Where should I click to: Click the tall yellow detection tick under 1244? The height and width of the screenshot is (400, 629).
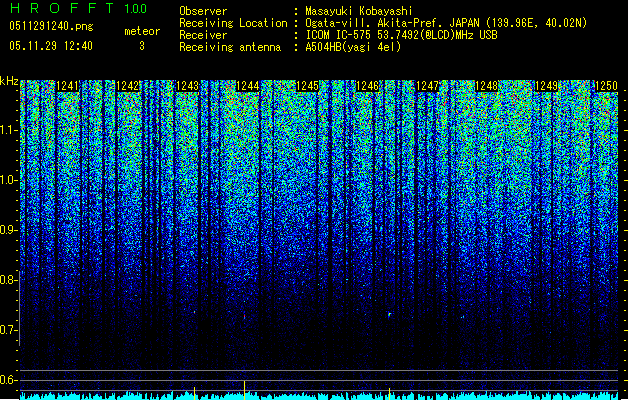(244, 390)
